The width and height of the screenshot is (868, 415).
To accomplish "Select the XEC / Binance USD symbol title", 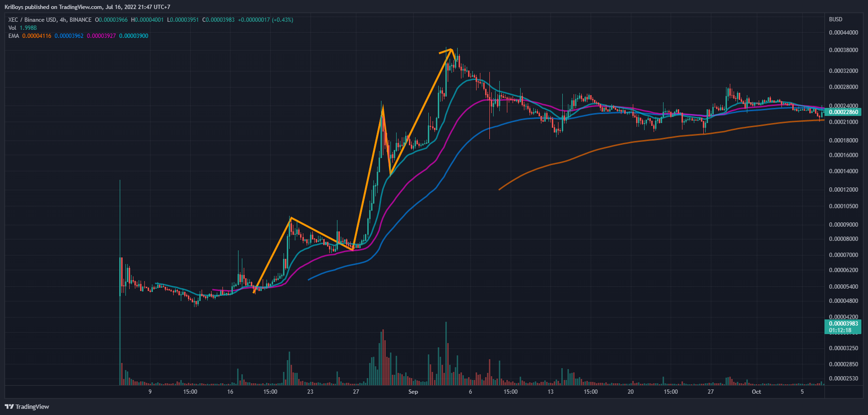I will coord(50,20).
